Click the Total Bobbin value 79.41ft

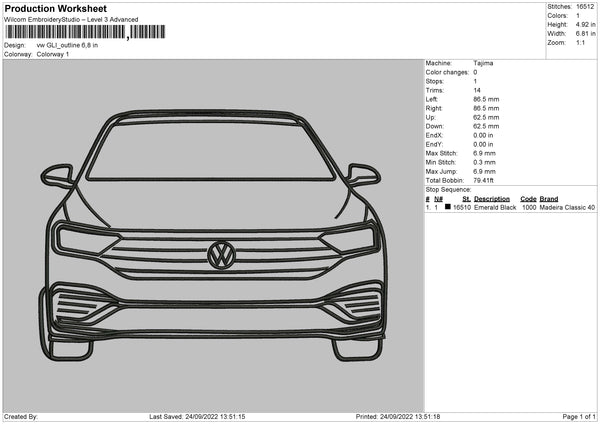click(x=486, y=180)
